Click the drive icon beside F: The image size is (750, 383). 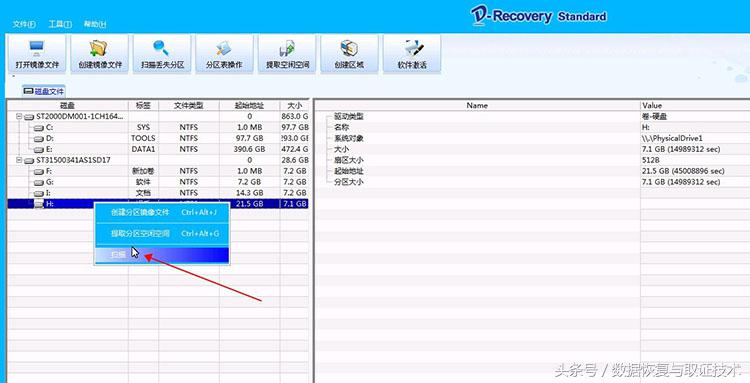click(x=39, y=171)
